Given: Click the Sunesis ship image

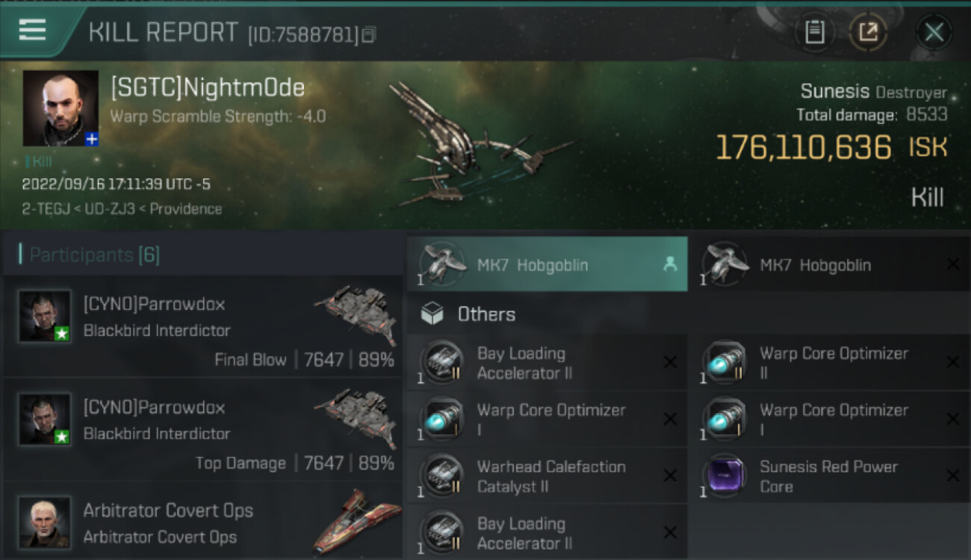Looking at the screenshot, I should point(478,145).
